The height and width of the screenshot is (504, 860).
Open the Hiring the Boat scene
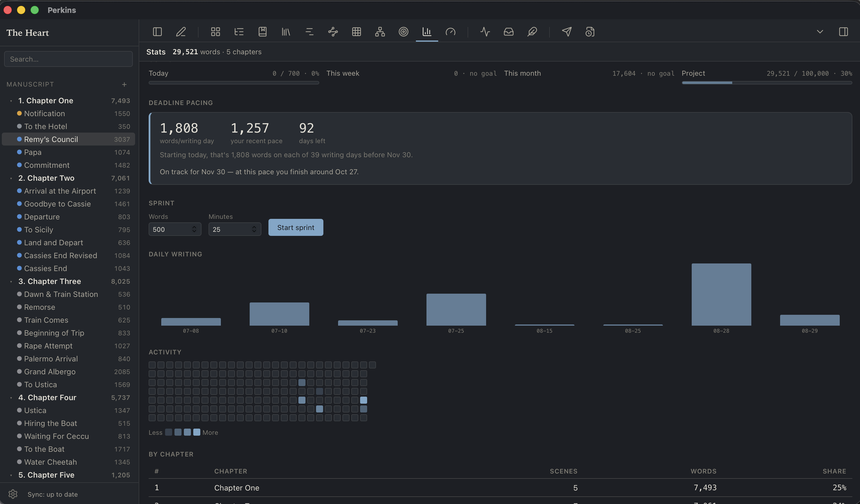coord(69,423)
